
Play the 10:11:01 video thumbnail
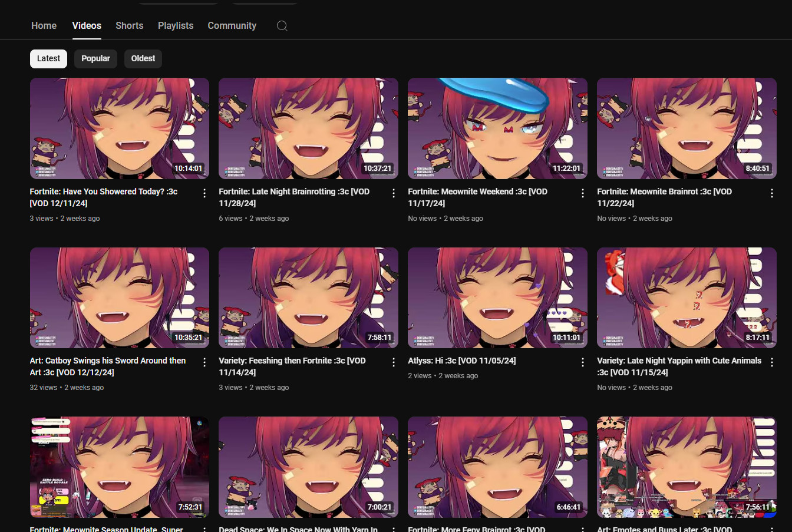497,298
